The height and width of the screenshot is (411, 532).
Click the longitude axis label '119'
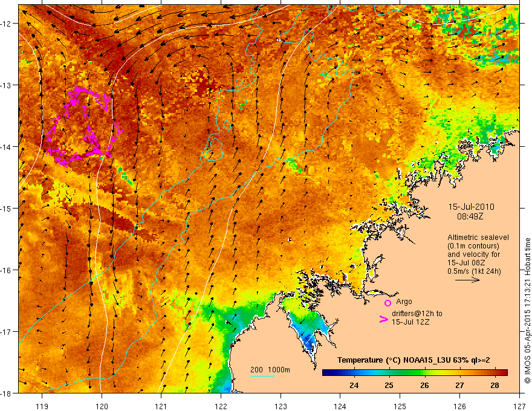42,407
